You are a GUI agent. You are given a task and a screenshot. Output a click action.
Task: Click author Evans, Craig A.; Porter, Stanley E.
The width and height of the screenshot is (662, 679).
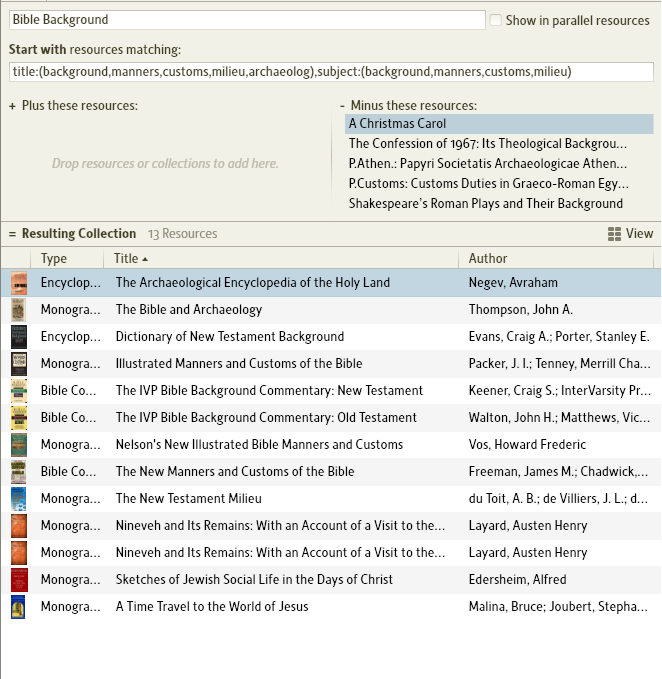click(559, 337)
